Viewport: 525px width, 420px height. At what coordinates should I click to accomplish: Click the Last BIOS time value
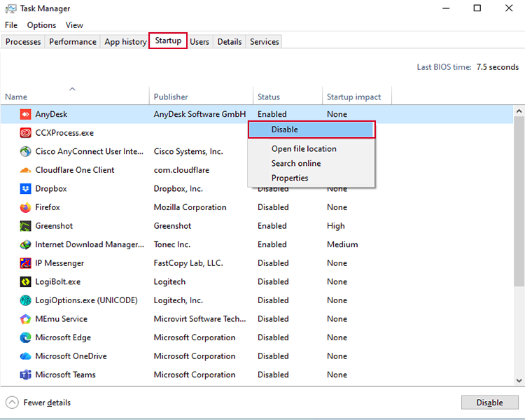tap(497, 67)
